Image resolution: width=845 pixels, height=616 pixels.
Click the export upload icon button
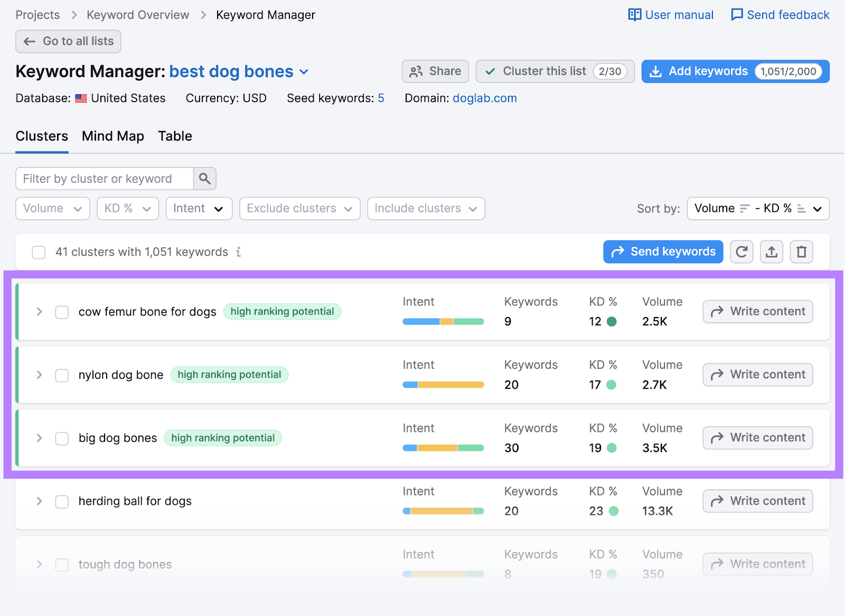tap(772, 252)
